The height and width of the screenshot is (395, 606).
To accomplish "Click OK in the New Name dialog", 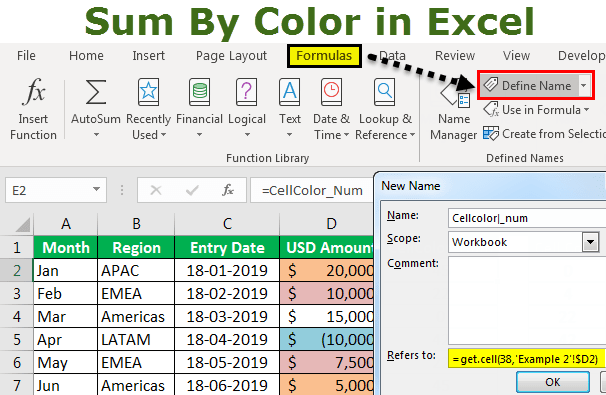I will pyautogui.click(x=552, y=382).
